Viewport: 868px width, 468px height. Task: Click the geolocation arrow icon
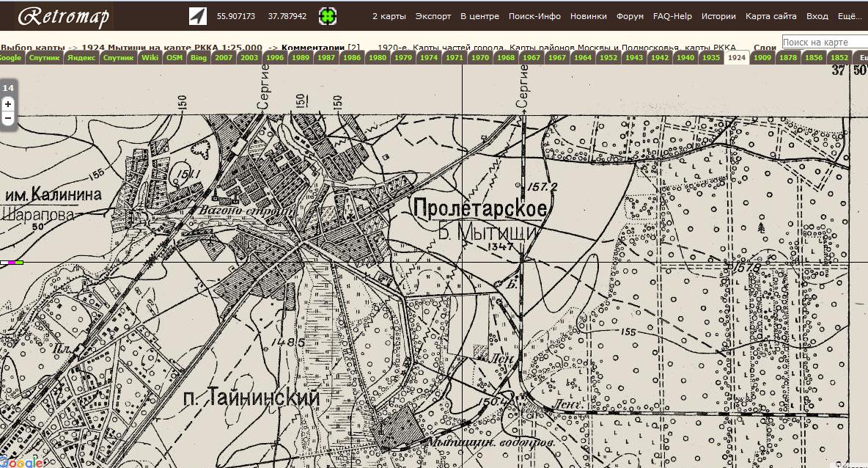(x=198, y=16)
